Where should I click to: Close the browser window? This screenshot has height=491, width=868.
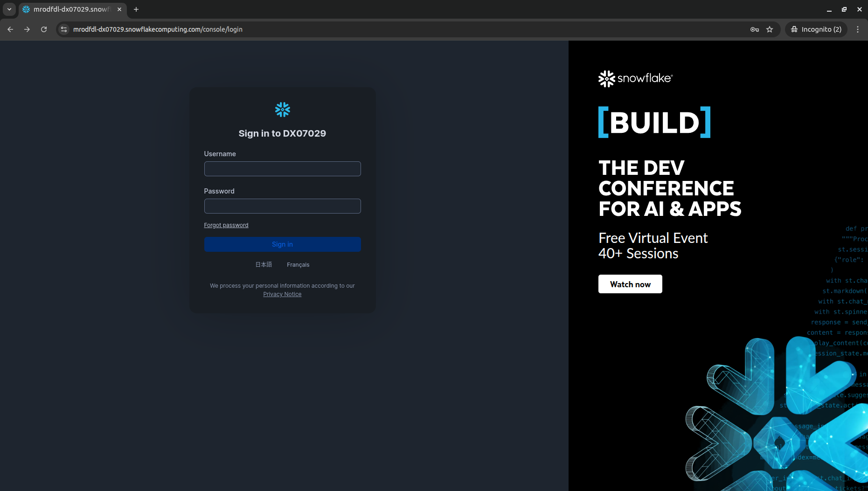pos(860,9)
